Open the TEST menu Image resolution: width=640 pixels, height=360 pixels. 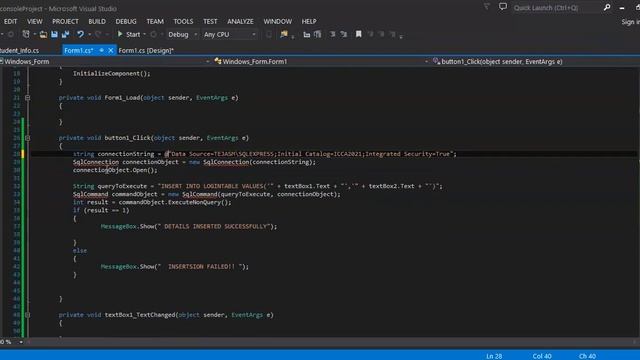[x=210, y=21]
